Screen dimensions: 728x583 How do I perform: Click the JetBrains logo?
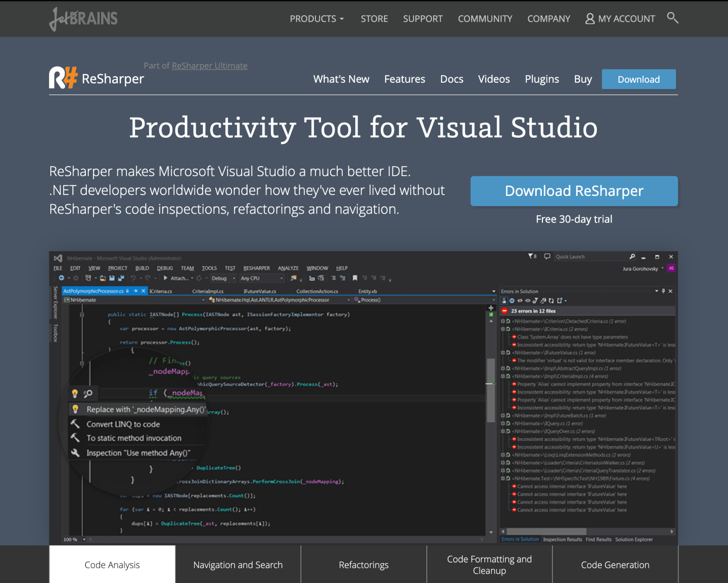tap(84, 18)
